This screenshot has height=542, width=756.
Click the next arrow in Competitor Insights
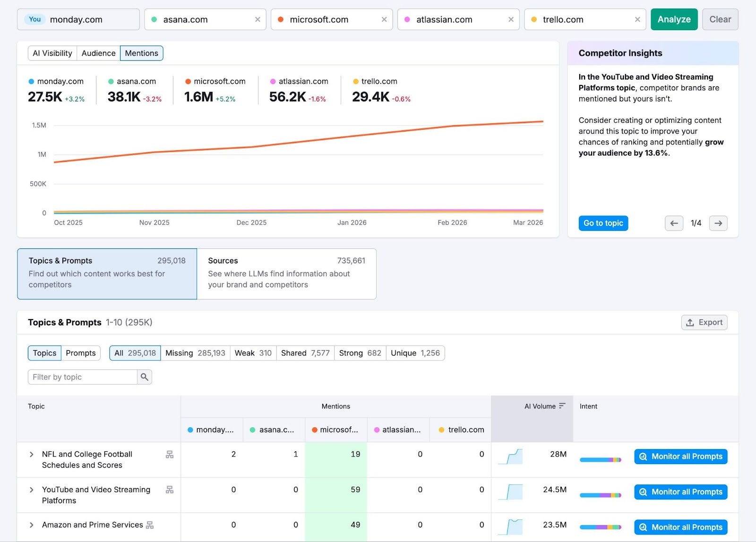[x=718, y=223]
